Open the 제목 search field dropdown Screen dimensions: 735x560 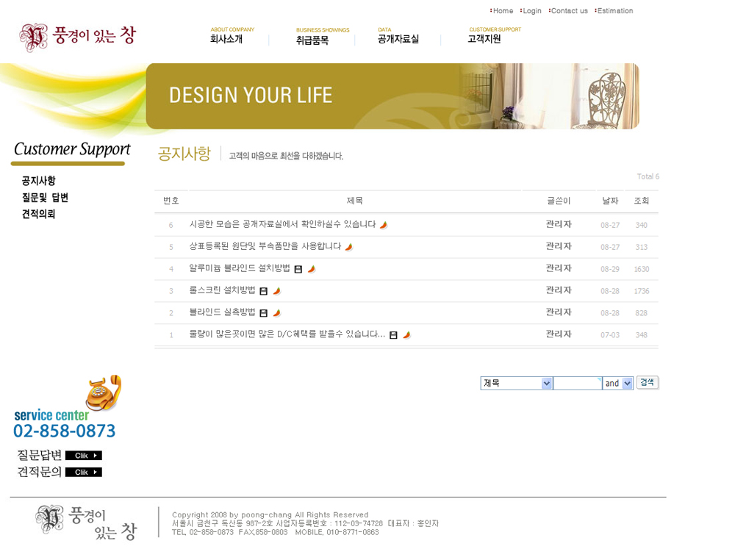click(546, 384)
